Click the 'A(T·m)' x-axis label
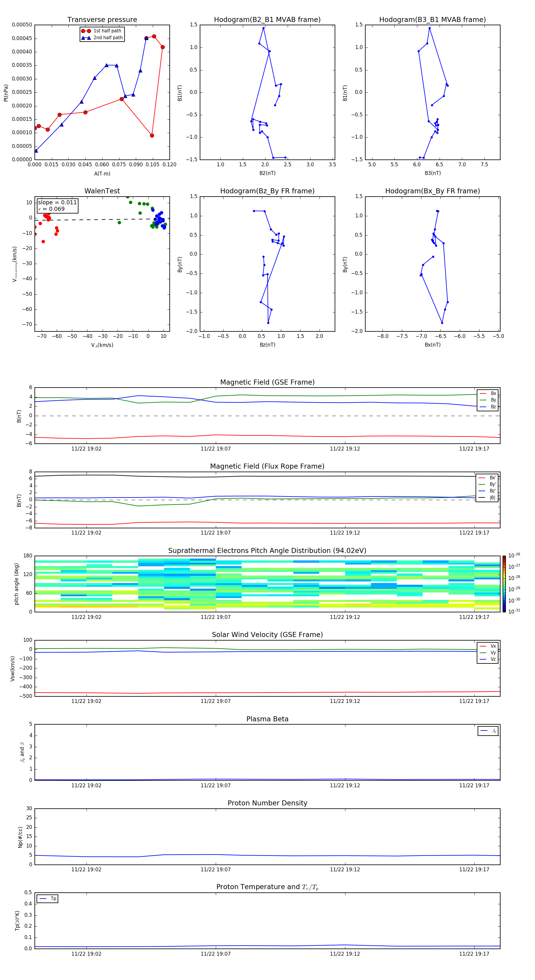Screen dimensions: 535x980 (x=102, y=174)
